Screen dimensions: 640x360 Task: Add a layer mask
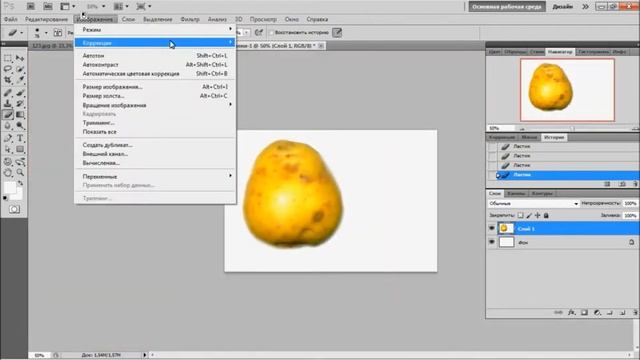tap(584, 312)
